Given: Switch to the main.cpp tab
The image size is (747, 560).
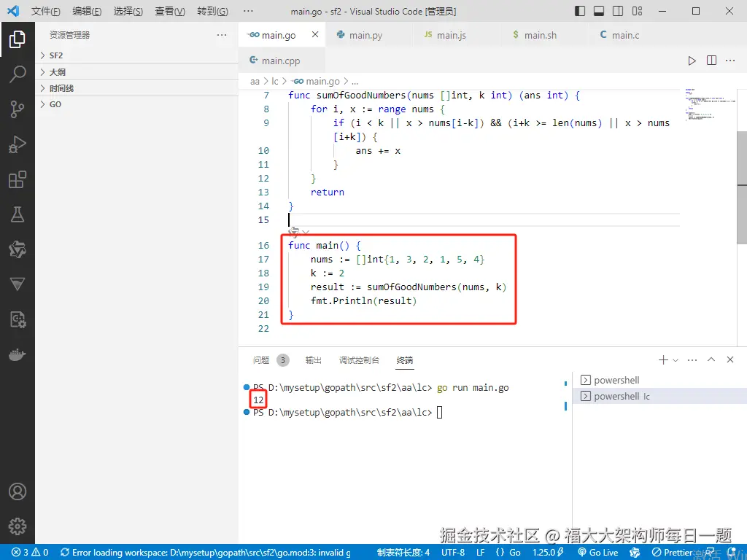Looking at the screenshot, I should click(281, 61).
